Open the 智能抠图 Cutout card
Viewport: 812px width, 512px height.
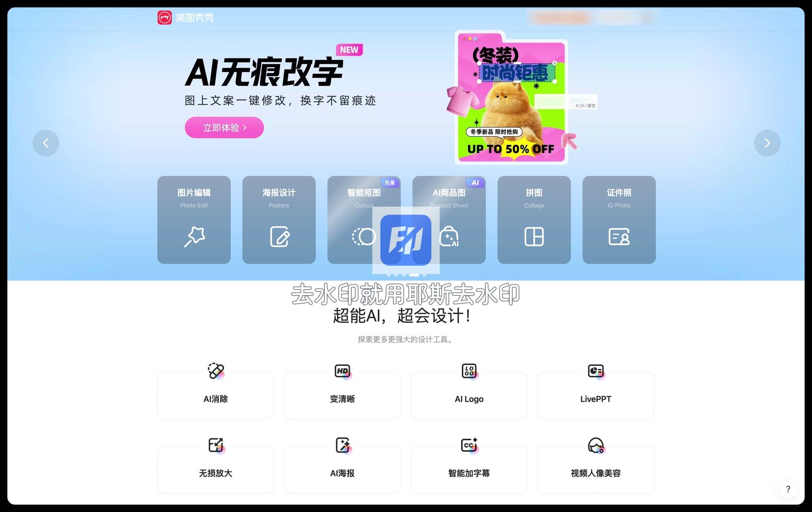point(364,220)
